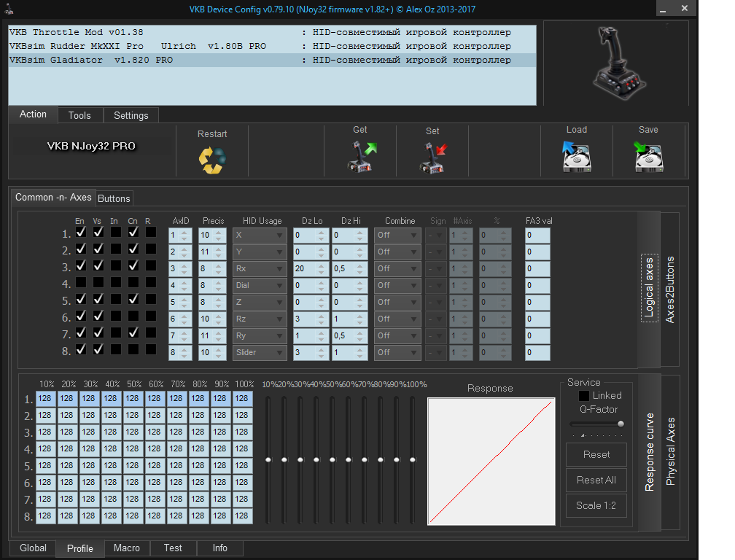Click the 100% response curve slider handle

coord(413,459)
